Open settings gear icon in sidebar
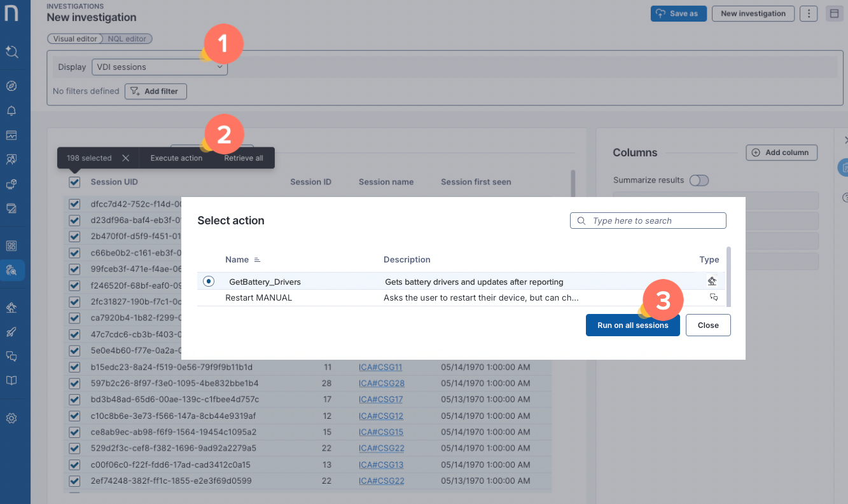This screenshot has width=848, height=504. (x=11, y=418)
